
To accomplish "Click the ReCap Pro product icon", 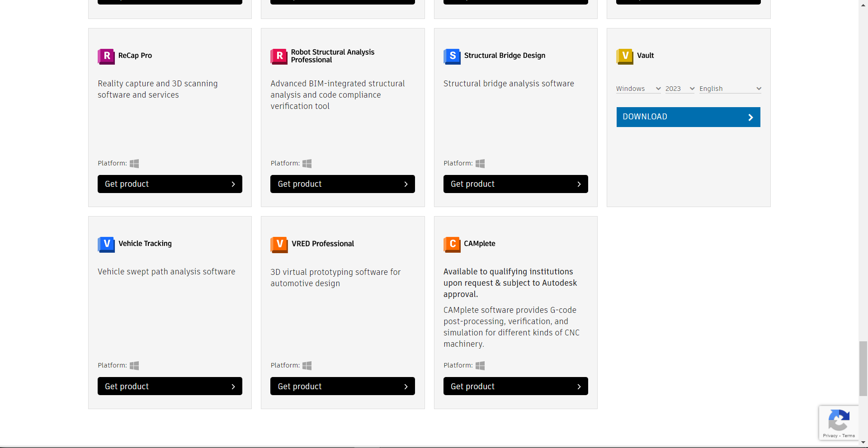I will tap(106, 56).
